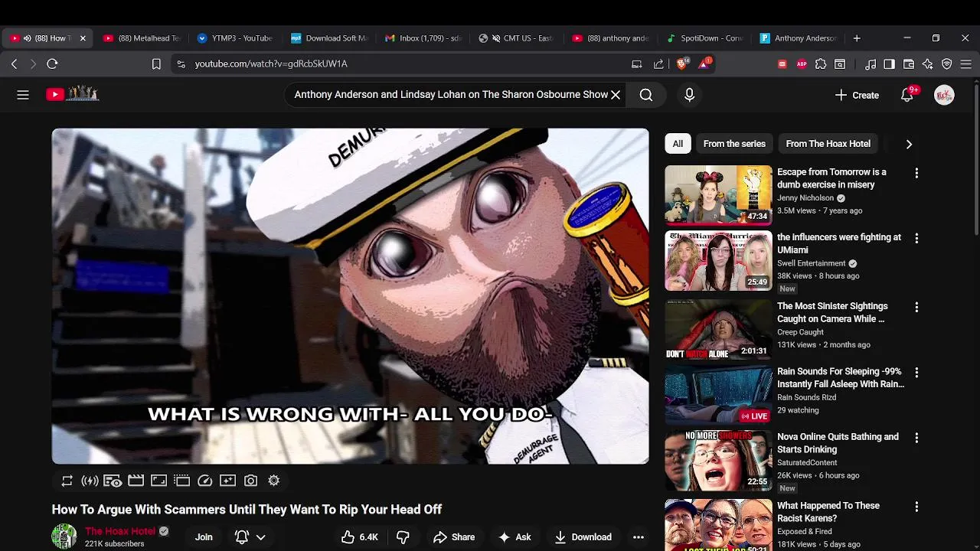Image resolution: width=980 pixels, height=551 pixels.
Task: Switch to the SpotiDown tab
Action: click(x=704, y=38)
